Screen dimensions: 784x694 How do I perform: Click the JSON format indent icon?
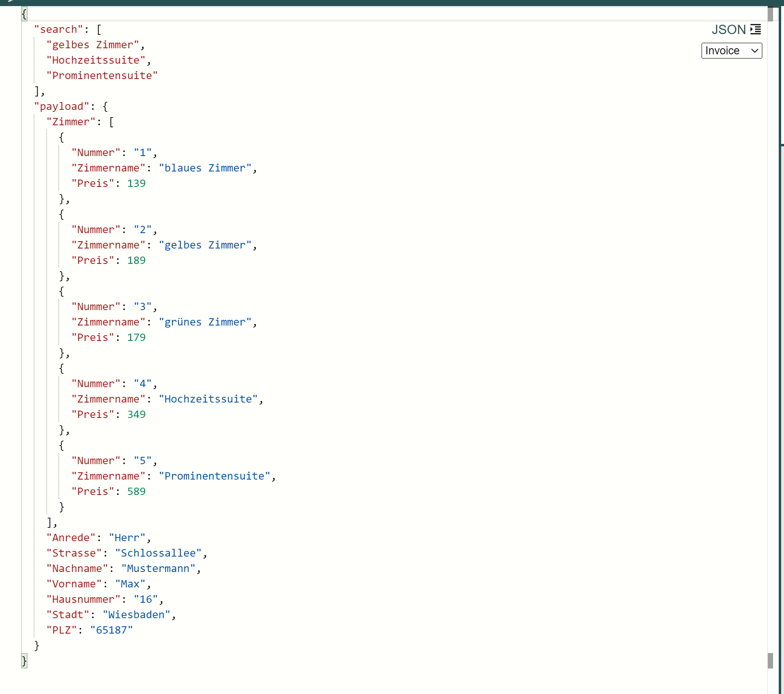(x=756, y=29)
